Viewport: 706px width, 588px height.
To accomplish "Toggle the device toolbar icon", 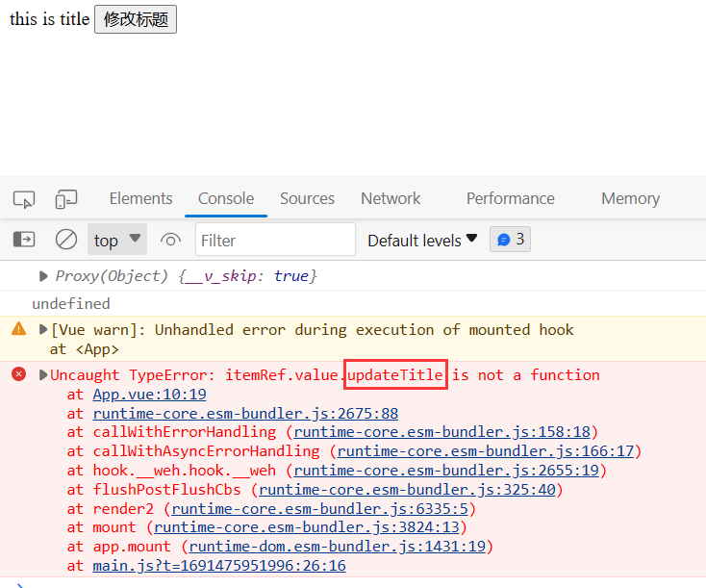I will [x=66, y=199].
